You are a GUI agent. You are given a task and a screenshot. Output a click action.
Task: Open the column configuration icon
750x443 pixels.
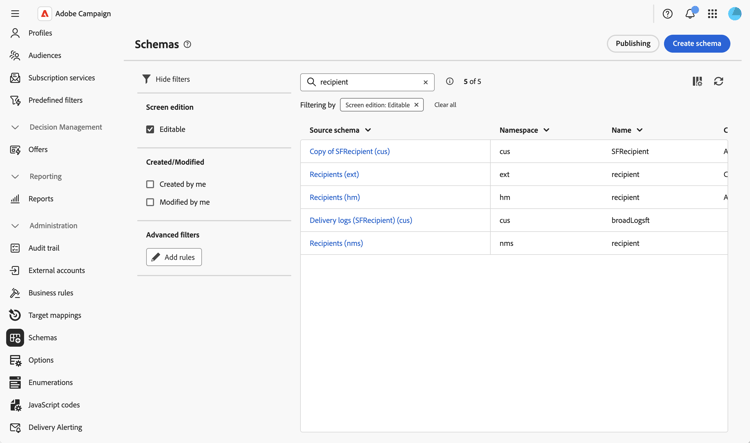click(697, 82)
